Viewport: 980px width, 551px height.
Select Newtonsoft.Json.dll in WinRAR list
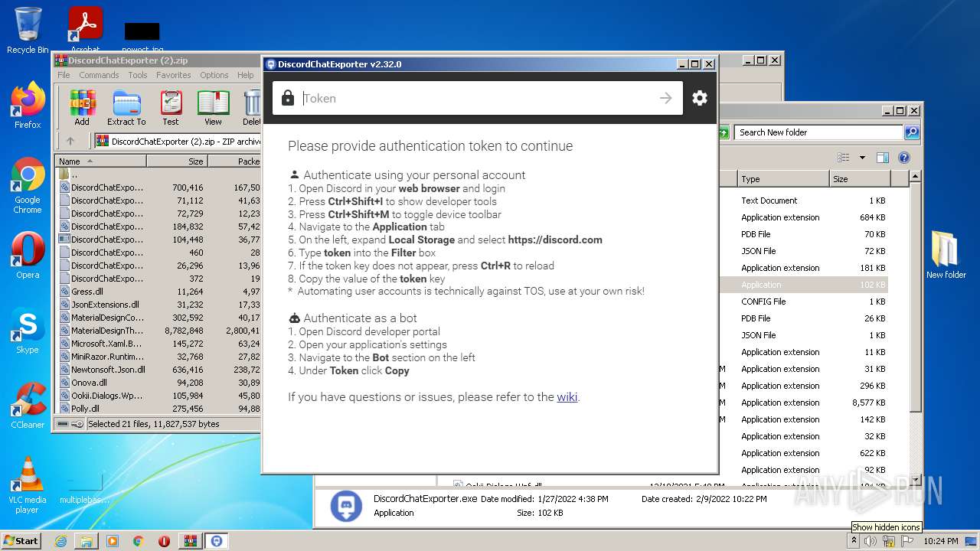point(107,370)
